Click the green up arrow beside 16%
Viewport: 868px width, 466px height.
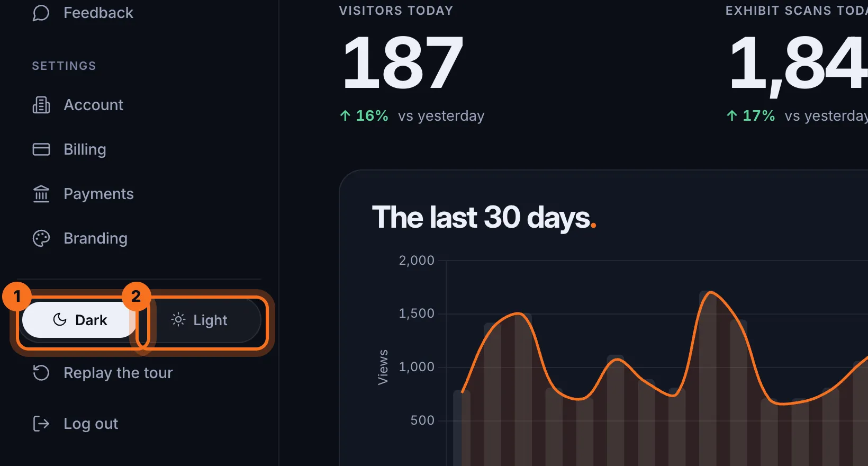[x=345, y=115]
